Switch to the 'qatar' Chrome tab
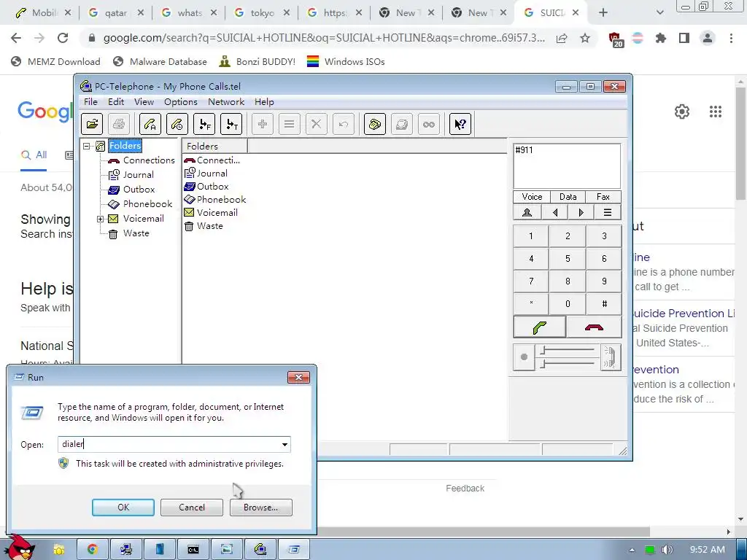 tap(116, 13)
